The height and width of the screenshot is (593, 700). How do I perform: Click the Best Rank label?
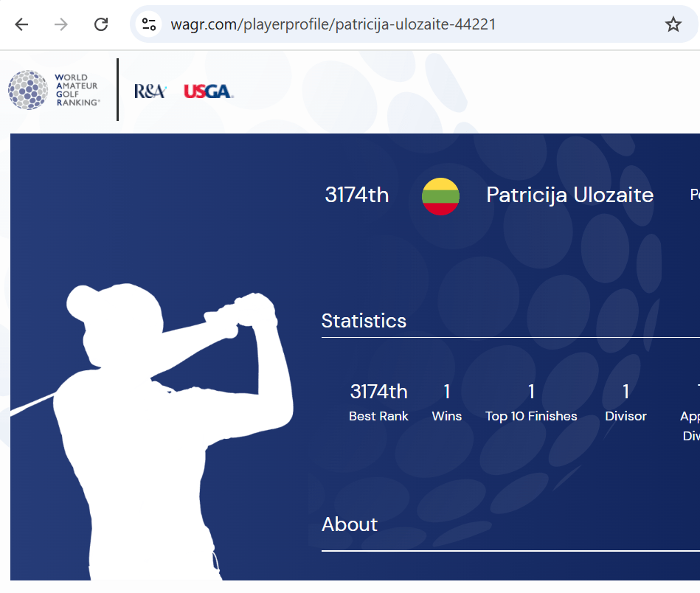378,416
